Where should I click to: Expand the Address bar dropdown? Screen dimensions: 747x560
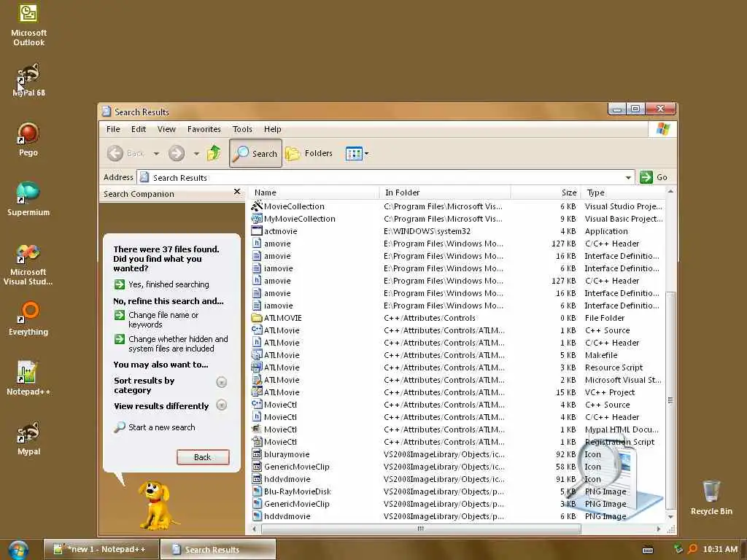(628, 178)
